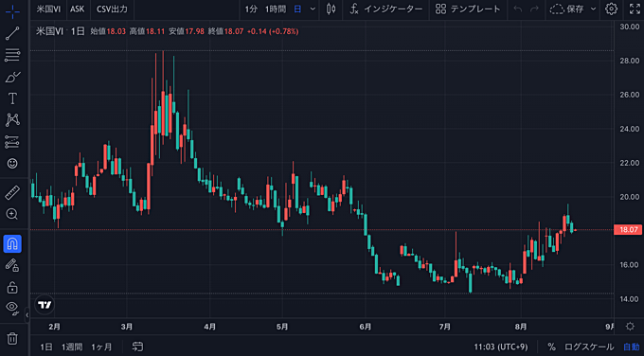Toggle stay-in-drawing-mode pencil lock

click(x=12, y=266)
